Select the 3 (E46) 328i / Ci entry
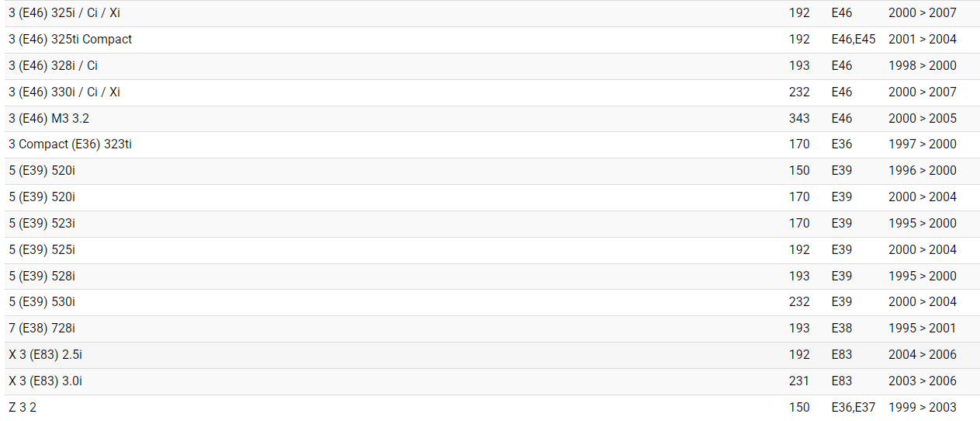The width and height of the screenshot is (980, 421). 53,66
